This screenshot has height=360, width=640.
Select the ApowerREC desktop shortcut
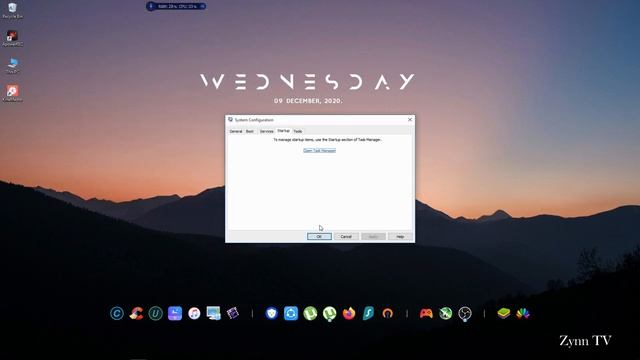click(12, 38)
